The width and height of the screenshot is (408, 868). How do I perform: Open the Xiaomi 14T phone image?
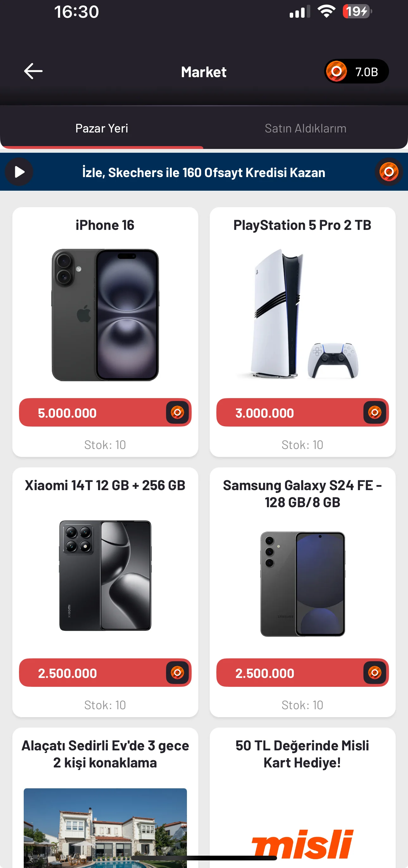point(105,575)
